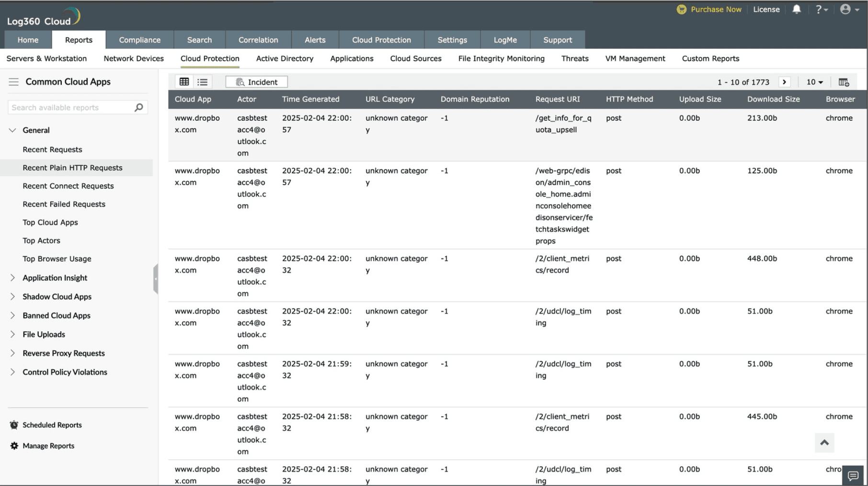Image resolution: width=868 pixels, height=486 pixels.
Task: Sort by Download Size column header
Action: [x=773, y=99]
